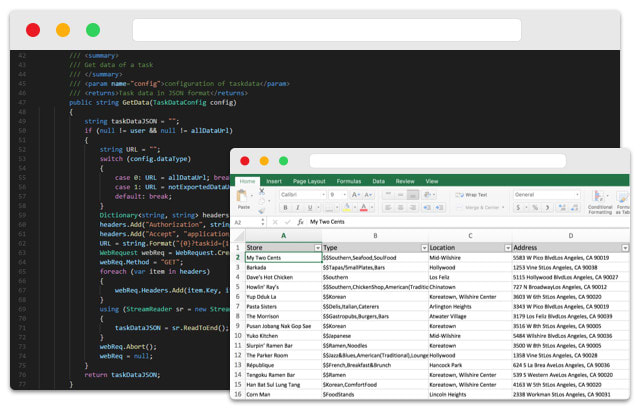
Task: Click the decrease indent icon
Action: click(x=427, y=208)
